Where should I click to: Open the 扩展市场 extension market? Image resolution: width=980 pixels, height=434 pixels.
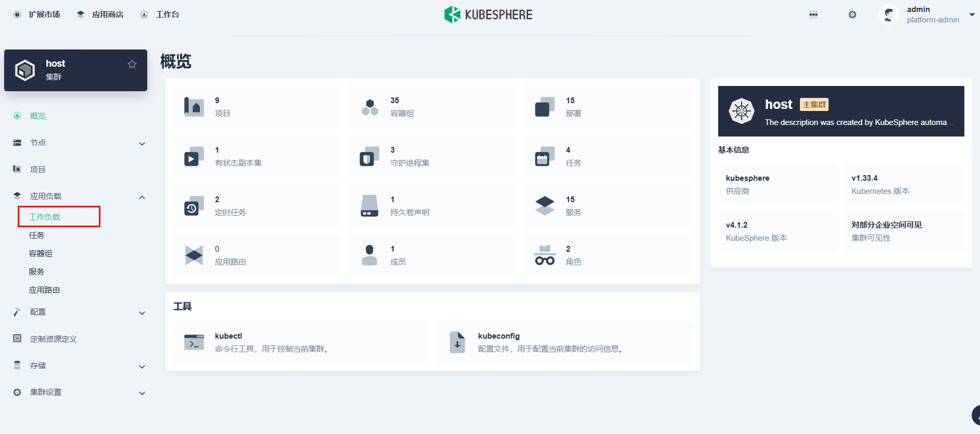point(37,15)
